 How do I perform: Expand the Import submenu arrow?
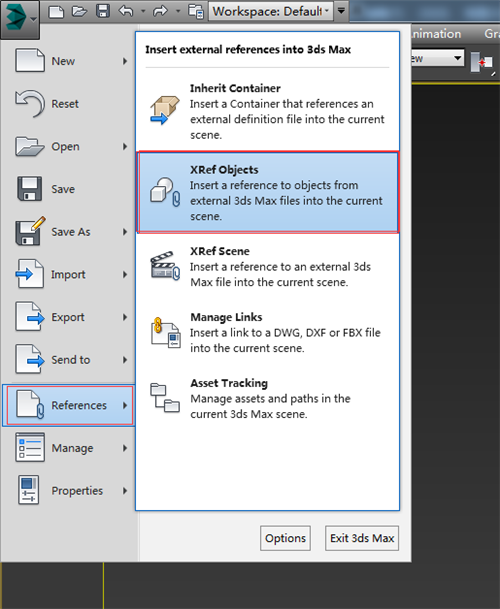(125, 275)
